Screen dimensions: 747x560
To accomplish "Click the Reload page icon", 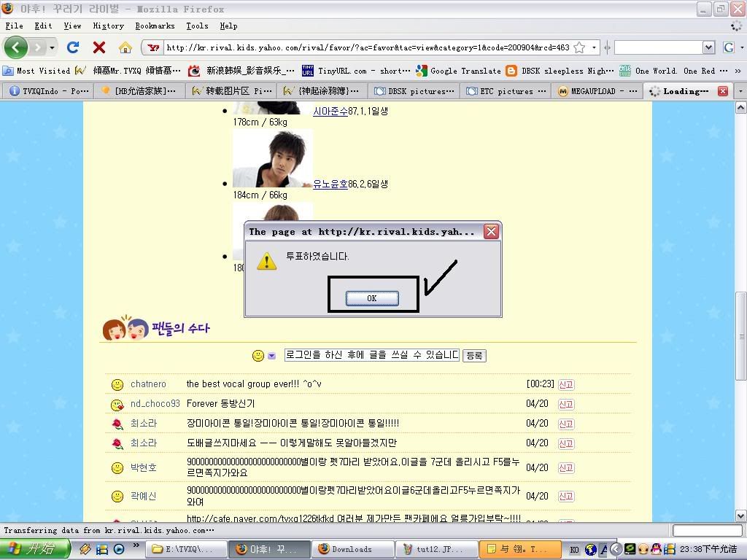I will tap(73, 47).
